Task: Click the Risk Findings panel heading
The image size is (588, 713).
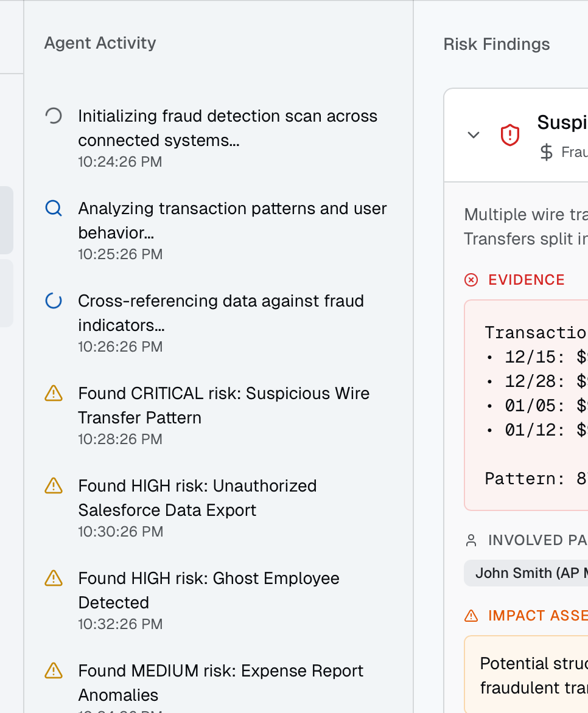Action: [x=496, y=44]
